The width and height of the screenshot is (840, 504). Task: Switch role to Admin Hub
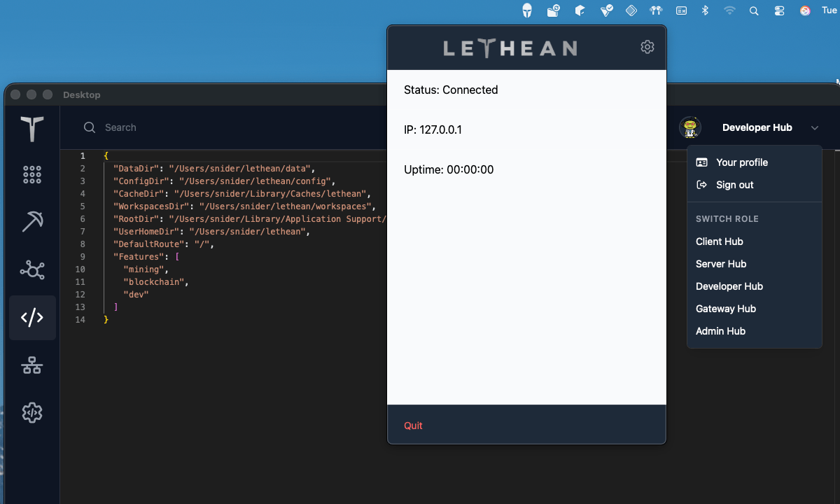(x=720, y=331)
